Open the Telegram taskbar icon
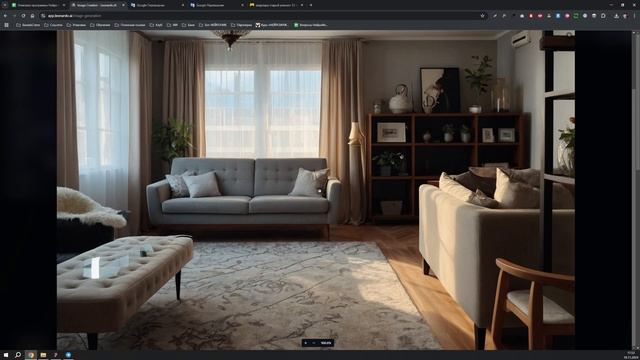Screen dimensions: 640x360 (x=68, y=355)
